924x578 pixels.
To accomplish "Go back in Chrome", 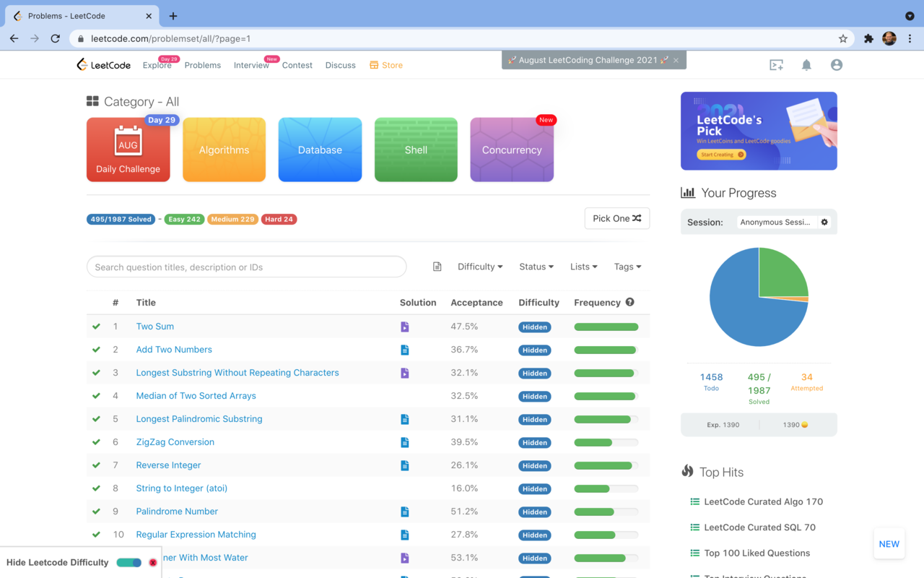I will coord(14,38).
